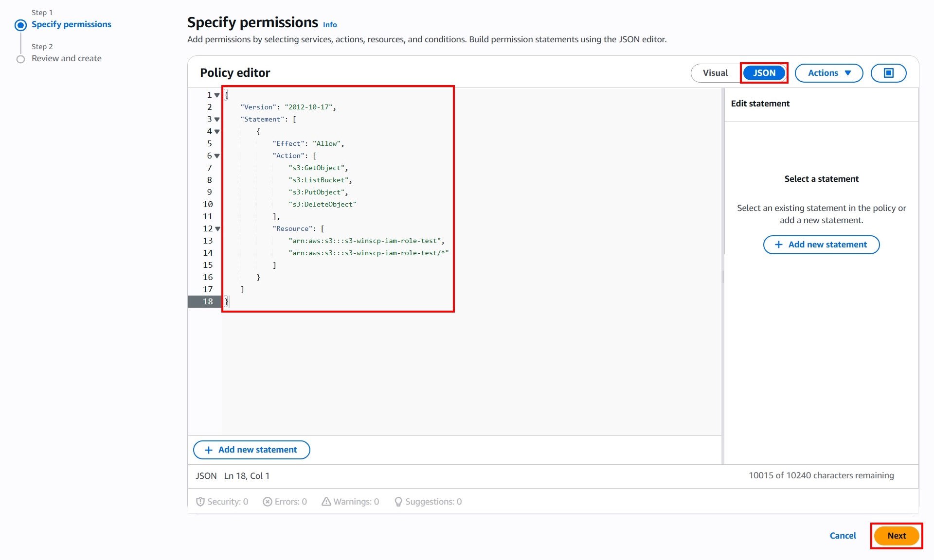
Task: Click the Review and create step label
Action: [x=67, y=58]
